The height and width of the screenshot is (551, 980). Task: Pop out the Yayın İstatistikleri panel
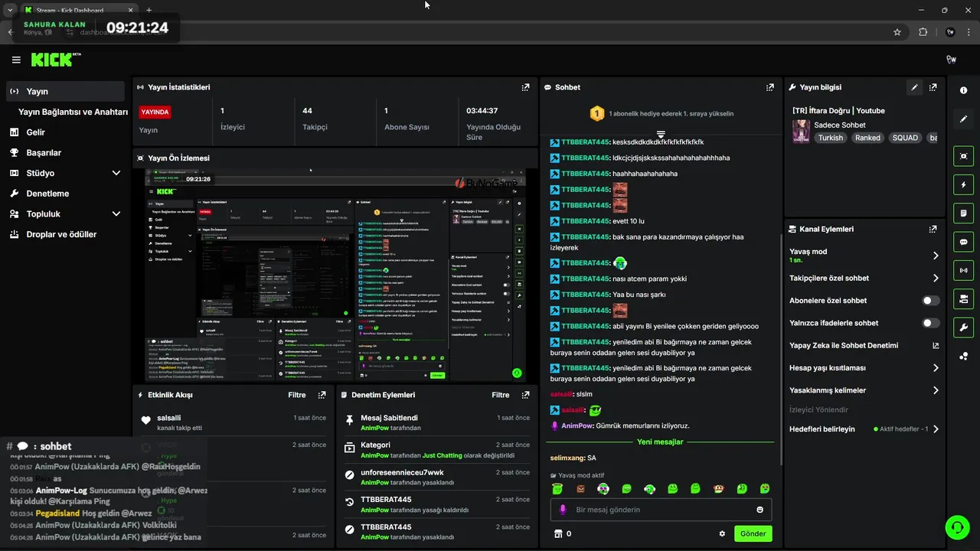[525, 87]
